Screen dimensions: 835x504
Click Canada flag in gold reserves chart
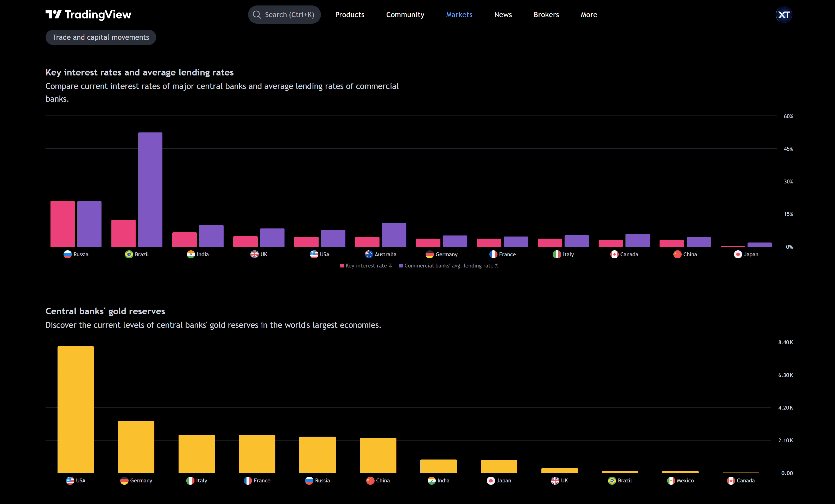pyautogui.click(x=731, y=481)
